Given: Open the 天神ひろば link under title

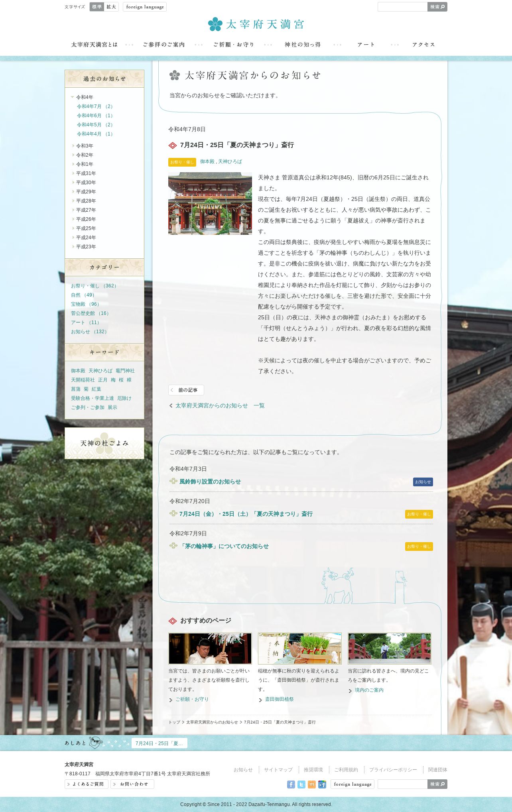Looking at the screenshot, I should point(230,161).
